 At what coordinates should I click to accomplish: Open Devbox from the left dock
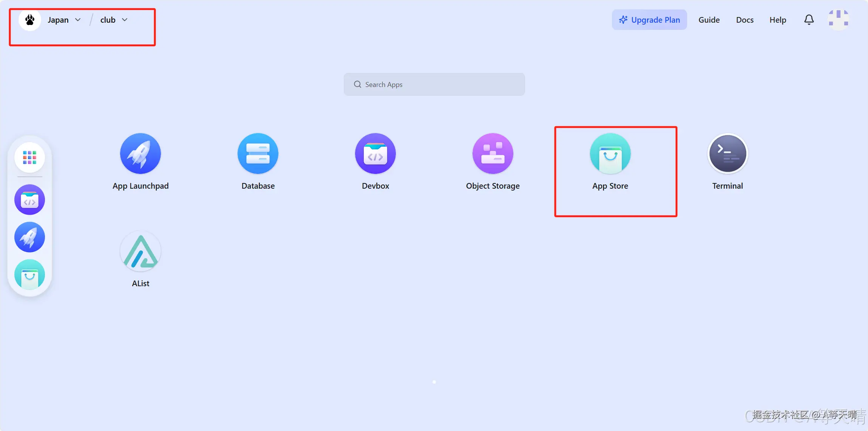click(x=29, y=200)
